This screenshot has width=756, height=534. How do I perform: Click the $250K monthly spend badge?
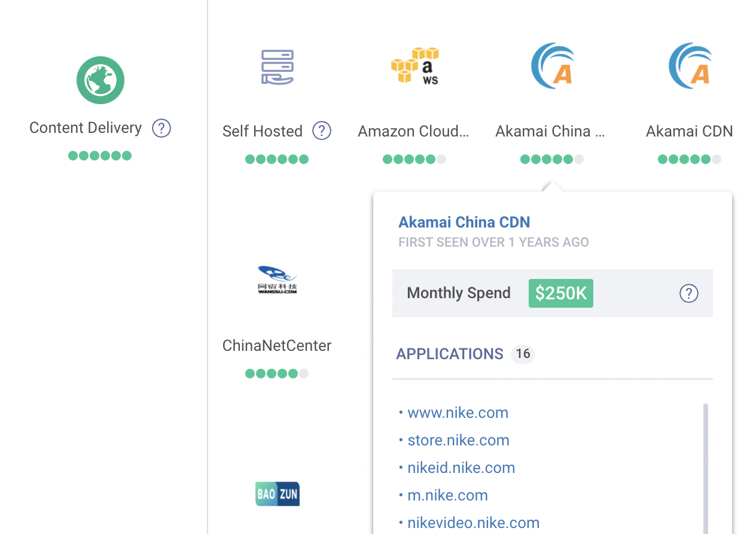coord(560,293)
